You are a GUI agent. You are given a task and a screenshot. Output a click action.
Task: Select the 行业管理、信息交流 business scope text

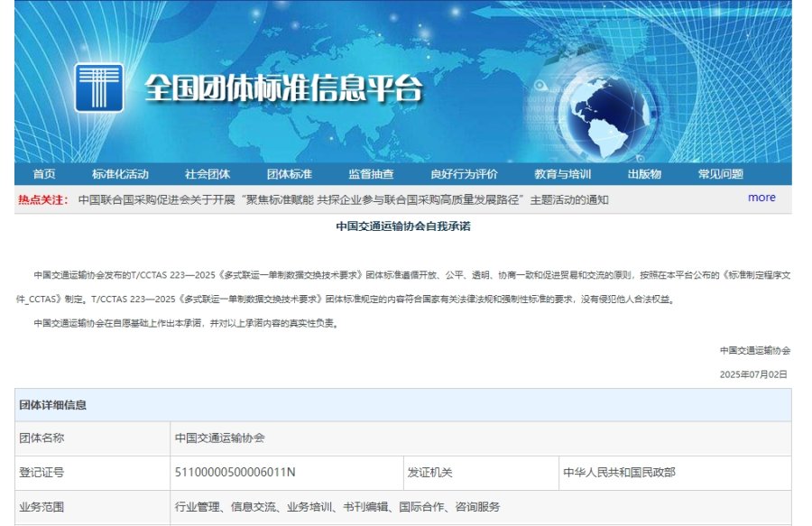point(337,507)
